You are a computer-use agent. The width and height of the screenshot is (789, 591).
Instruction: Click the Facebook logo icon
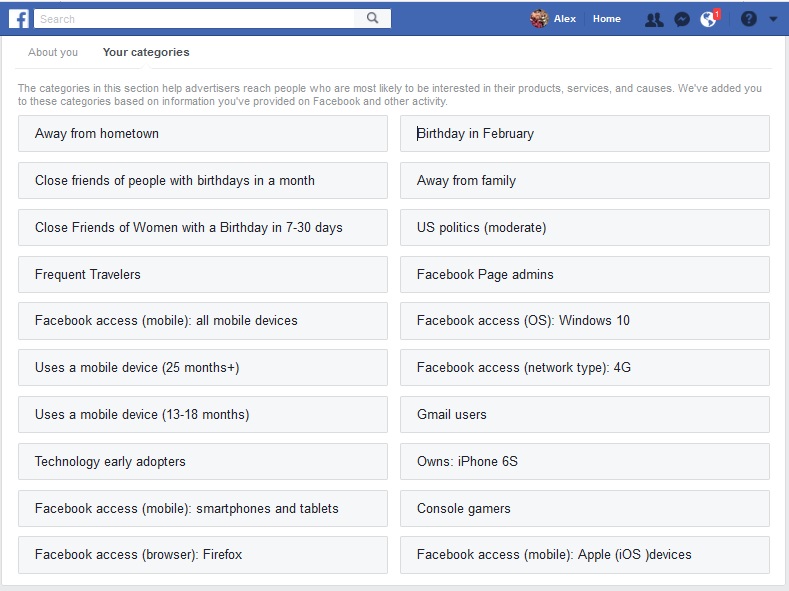18,18
